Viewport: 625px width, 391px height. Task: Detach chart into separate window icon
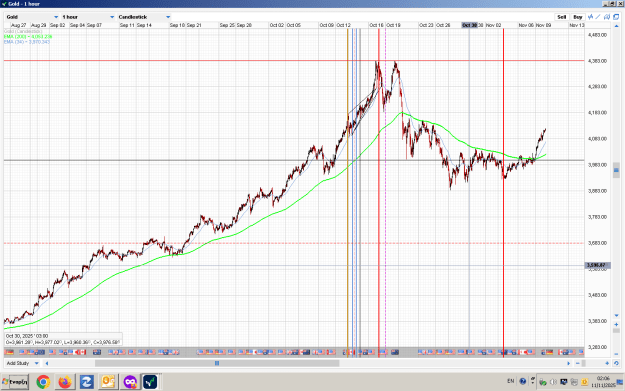coord(616,17)
